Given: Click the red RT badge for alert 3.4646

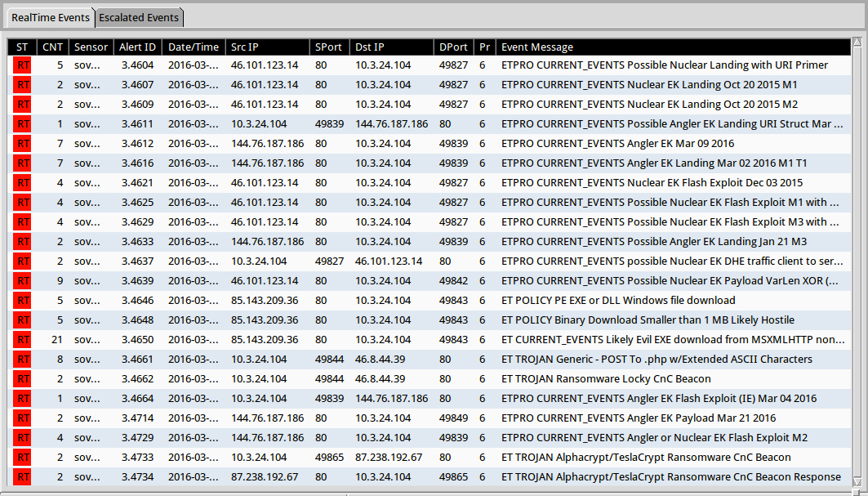Looking at the screenshot, I should tap(22, 301).
